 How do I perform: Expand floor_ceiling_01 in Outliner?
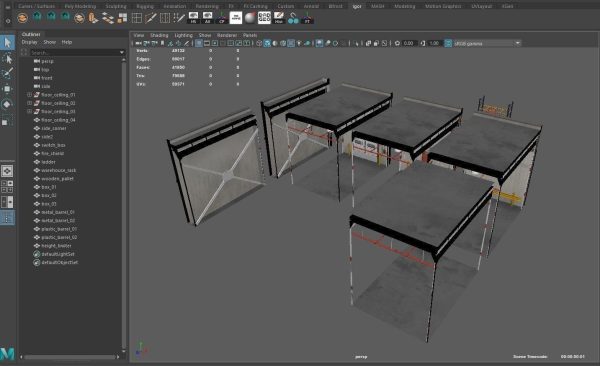(29, 95)
